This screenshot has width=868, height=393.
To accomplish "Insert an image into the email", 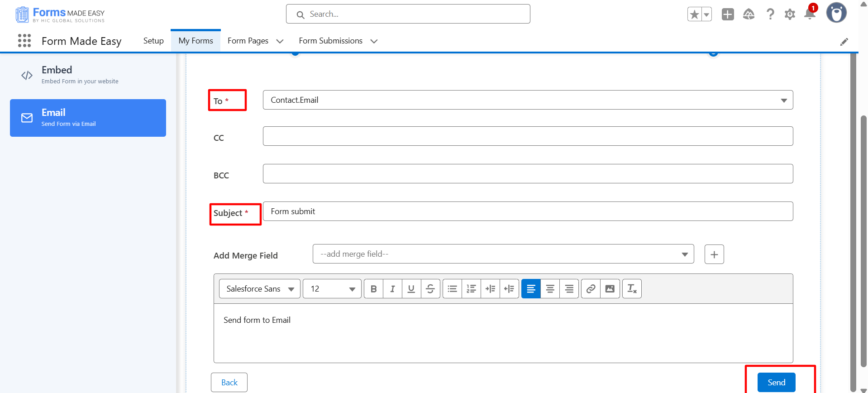I will [x=610, y=289].
